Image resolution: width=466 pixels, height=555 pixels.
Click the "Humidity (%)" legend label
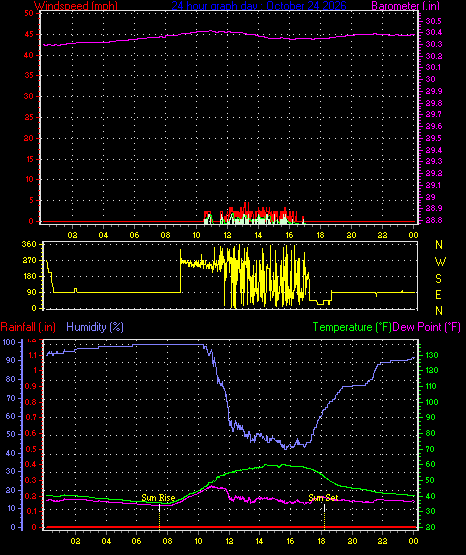pos(95,327)
